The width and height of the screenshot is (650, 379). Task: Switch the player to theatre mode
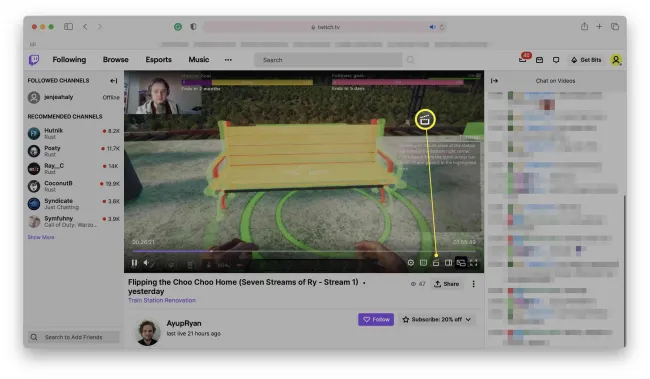click(449, 263)
